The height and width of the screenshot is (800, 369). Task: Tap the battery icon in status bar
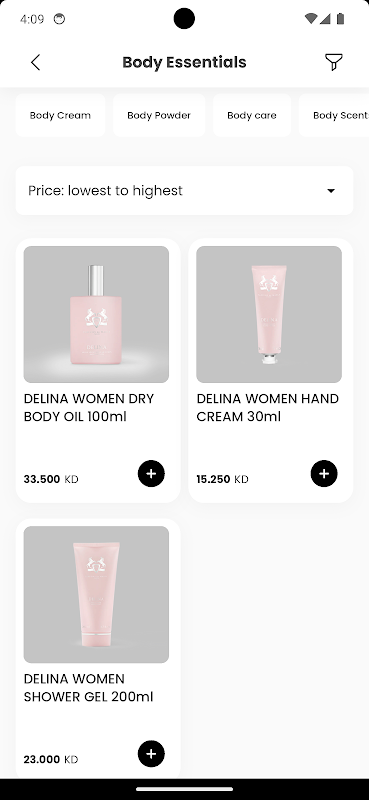pos(340,19)
